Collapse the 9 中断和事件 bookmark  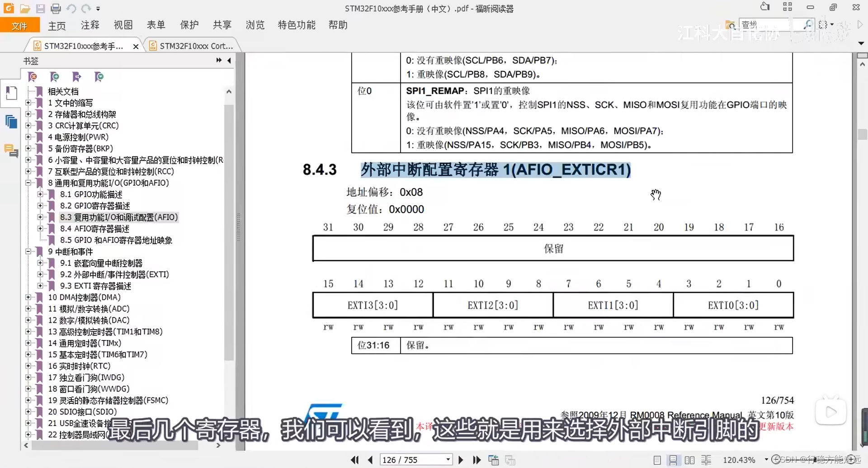click(x=28, y=251)
